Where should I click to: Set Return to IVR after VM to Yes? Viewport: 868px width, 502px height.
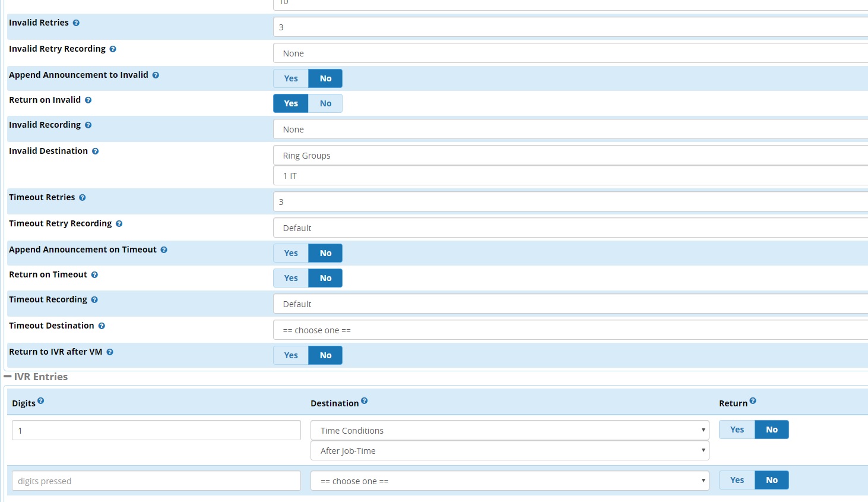[x=291, y=355]
